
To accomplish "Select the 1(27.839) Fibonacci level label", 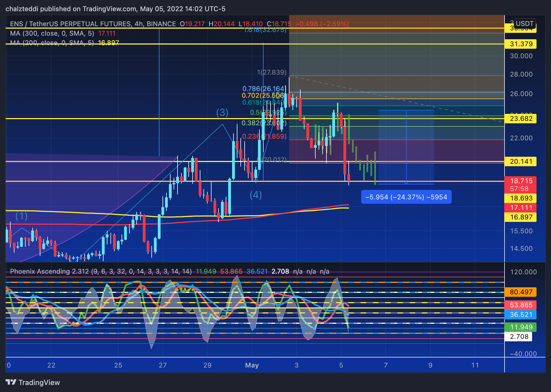I will click(x=272, y=72).
